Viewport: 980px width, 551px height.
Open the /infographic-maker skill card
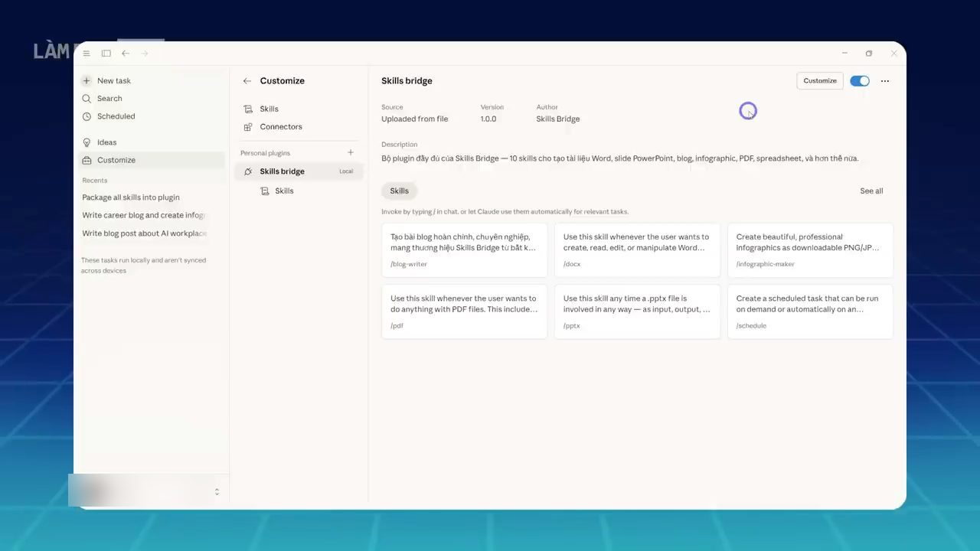pyautogui.click(x=810, y=250)
